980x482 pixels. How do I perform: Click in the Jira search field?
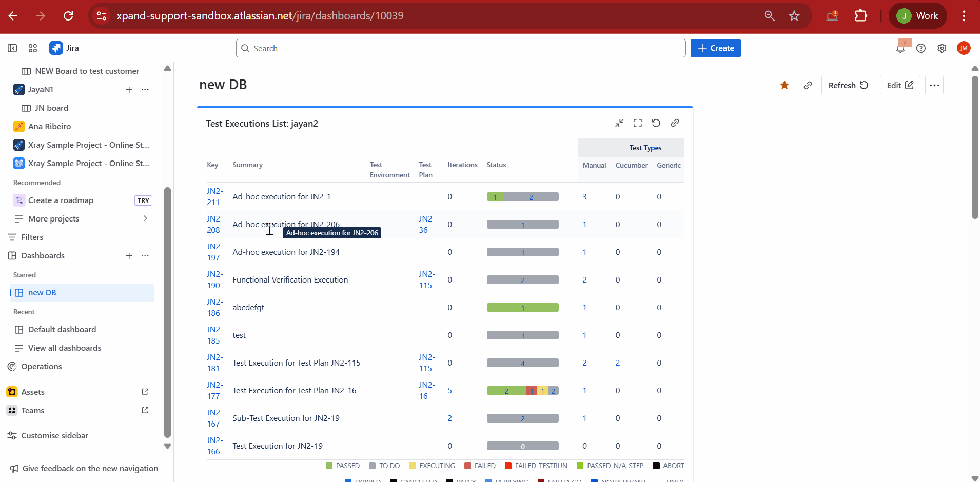pyautogui.click(x=460, y=48)
